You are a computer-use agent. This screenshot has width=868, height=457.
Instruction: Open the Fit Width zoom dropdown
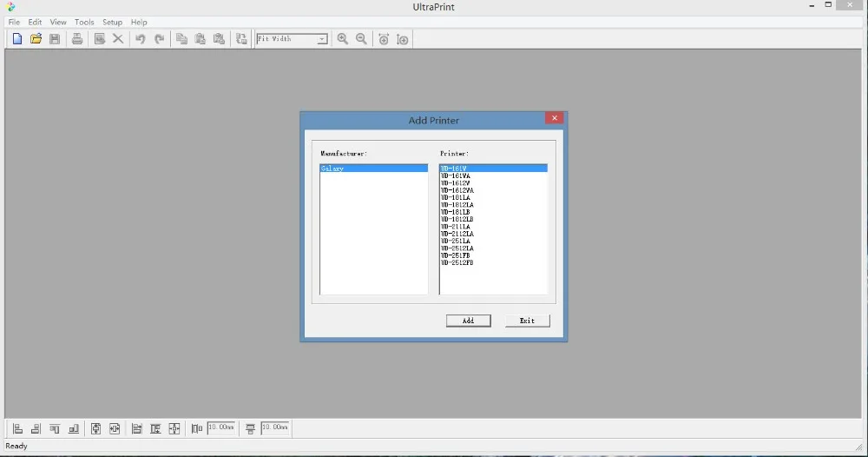tap(322, 39)
